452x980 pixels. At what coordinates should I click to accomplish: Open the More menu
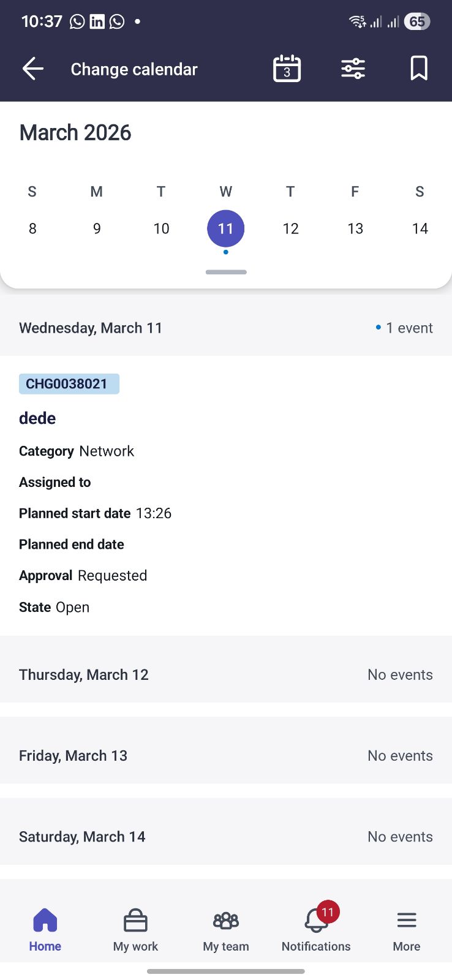[x=407, y=929]
